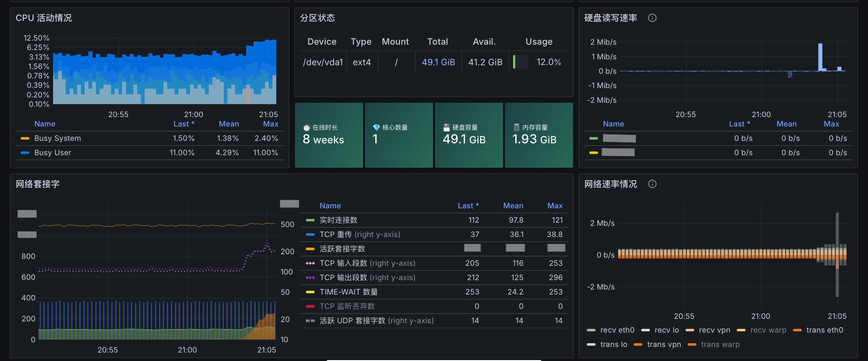This screenshot has width=868, height=361.
Task: Open CPU 活动情况 panel title menu
Action: [x=43, y=18]
